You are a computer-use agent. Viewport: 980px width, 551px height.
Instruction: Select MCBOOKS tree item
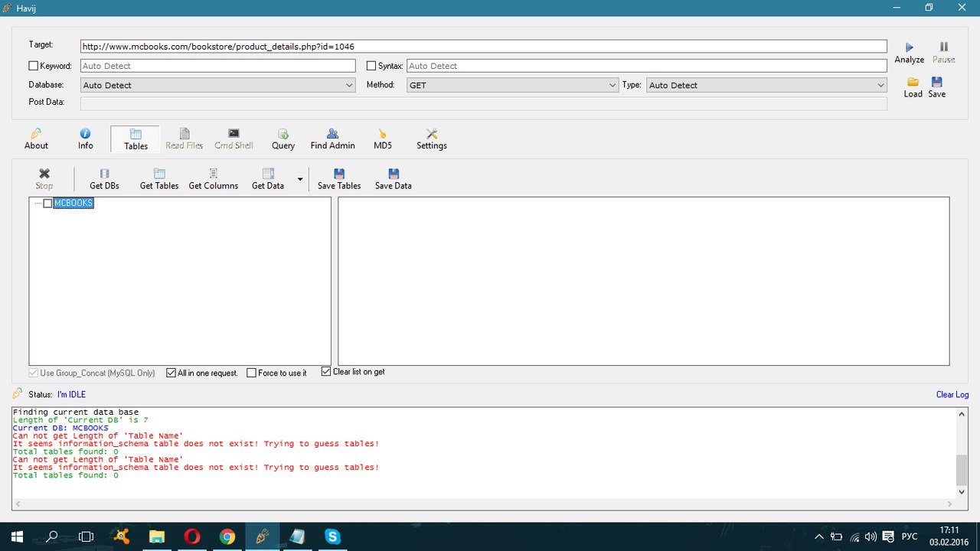point(73,204)
